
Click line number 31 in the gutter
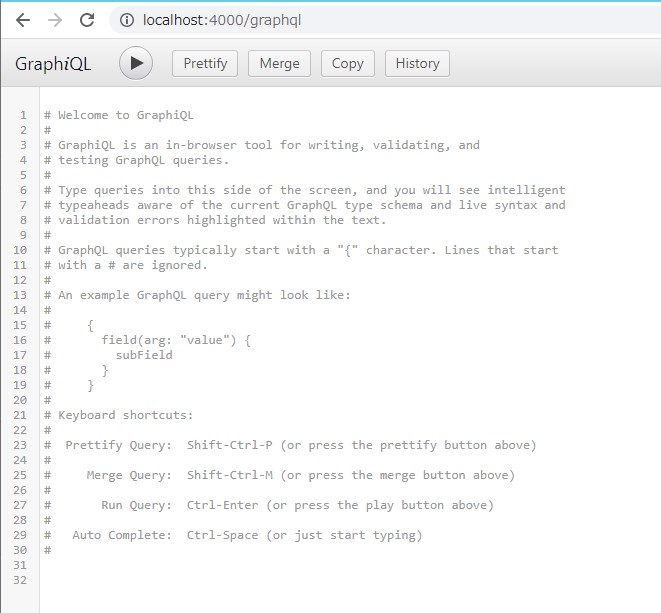[x=20, y=565]
